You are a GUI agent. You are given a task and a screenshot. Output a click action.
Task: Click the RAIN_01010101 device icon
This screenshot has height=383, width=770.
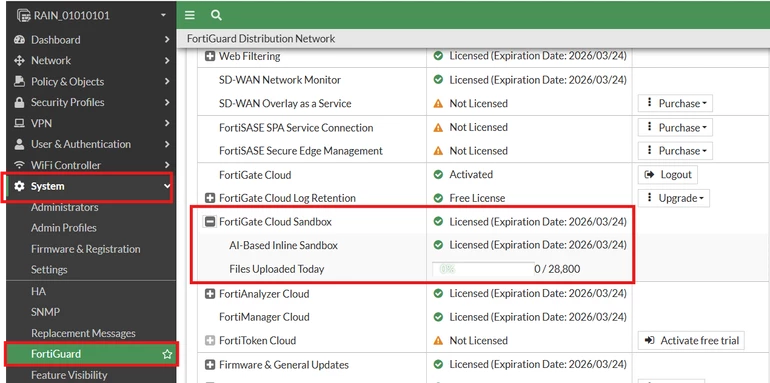pos(24,16)
